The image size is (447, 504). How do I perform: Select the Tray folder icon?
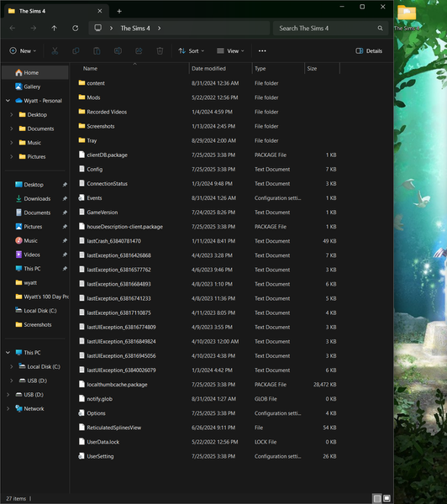[x=82, y=140]
